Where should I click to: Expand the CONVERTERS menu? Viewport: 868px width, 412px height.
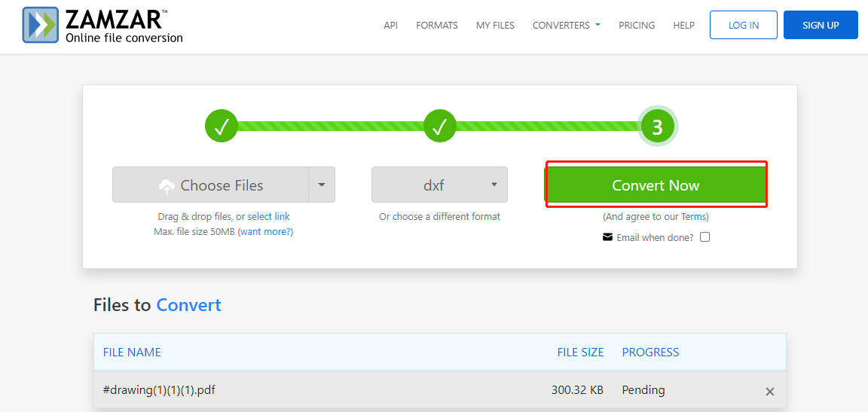tap(567, 26)
